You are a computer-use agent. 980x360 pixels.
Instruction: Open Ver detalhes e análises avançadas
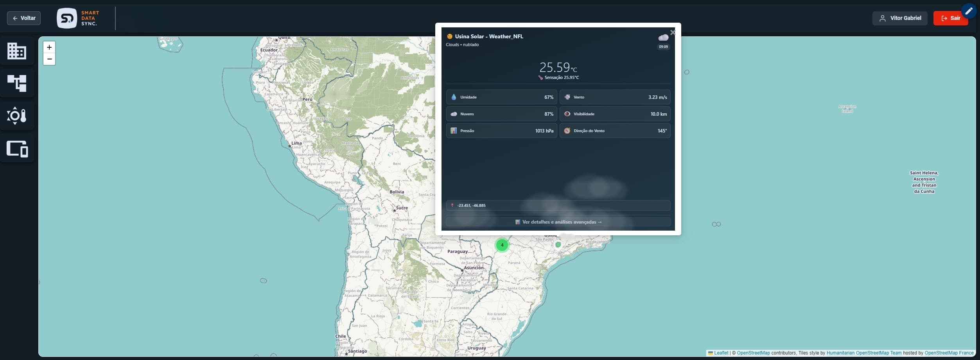(558, 222)
